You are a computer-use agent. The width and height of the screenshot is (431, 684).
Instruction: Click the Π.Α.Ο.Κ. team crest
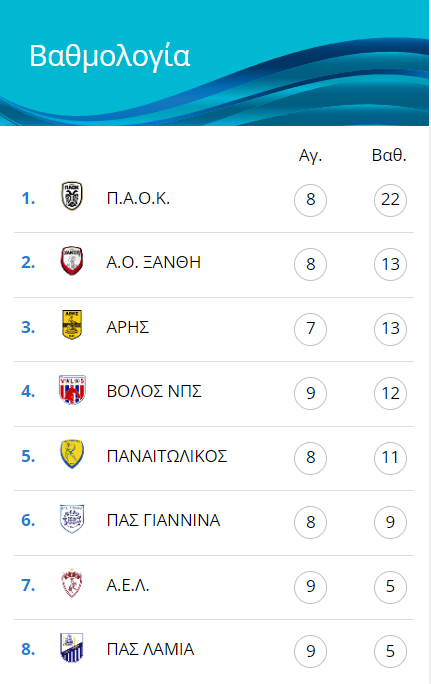click(72, 196)
